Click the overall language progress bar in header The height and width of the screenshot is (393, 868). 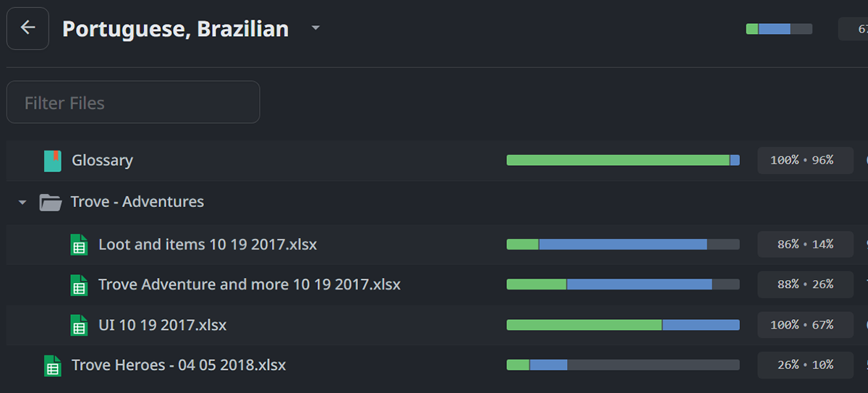click(778, 29)
